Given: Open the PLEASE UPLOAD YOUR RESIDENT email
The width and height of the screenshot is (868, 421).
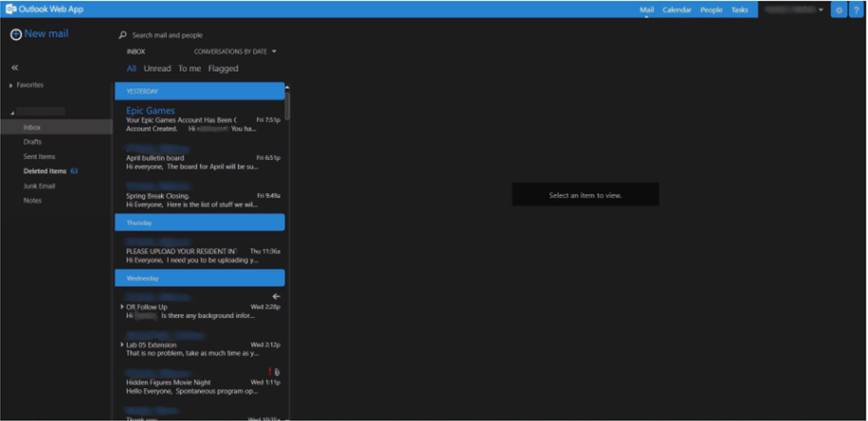Looking at the screenshot, I should [200, 250].
